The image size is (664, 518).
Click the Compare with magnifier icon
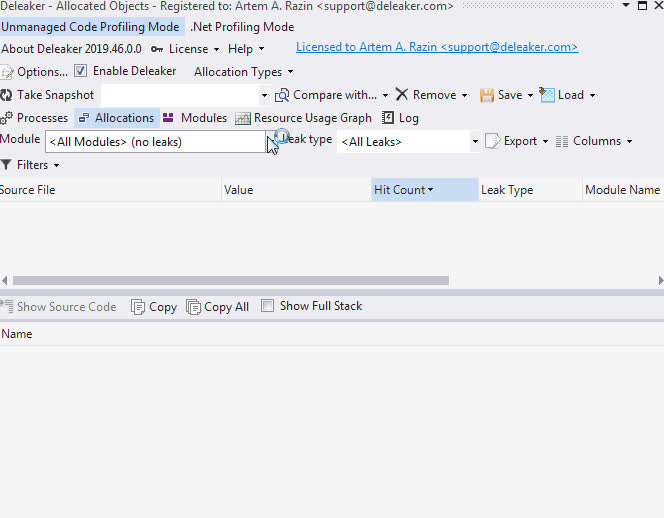pyautogui.click(x=282, y=95)
